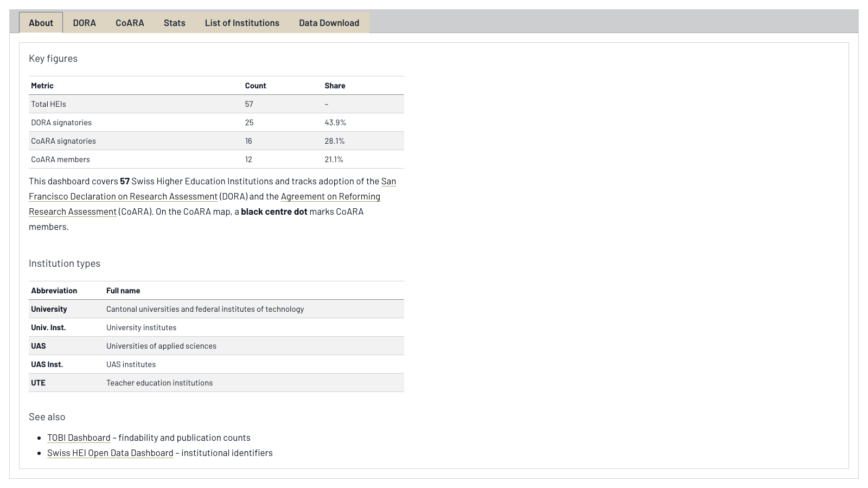Screen dimensions: 868x488
Task: Open the TOBI Dashboard link
Action: coord(79,438)
